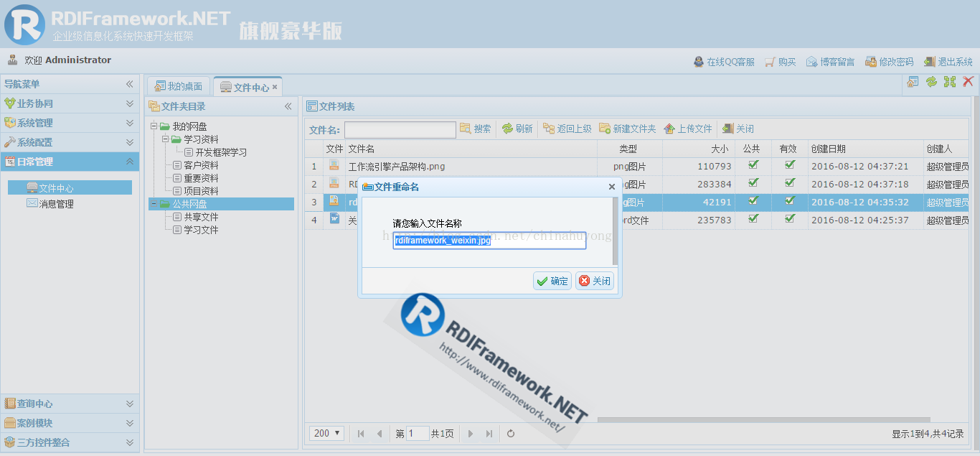
Task: Click the file name input in rename dialog
Action: click(489, 241)
